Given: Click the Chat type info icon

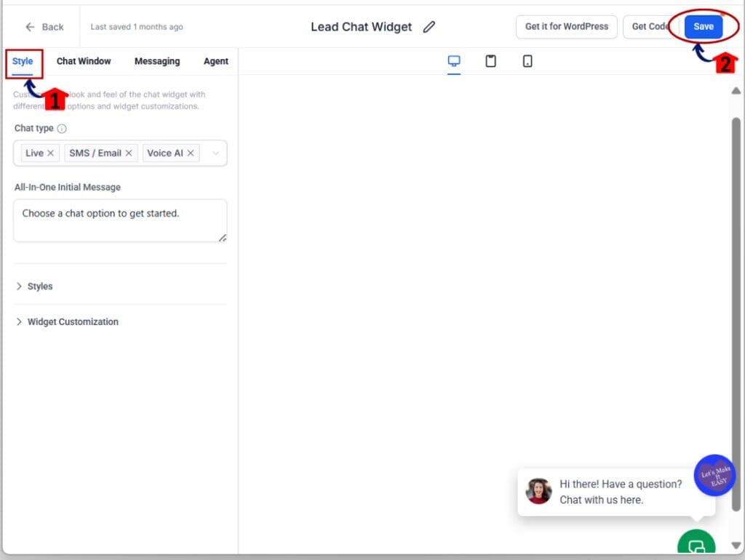Looking at the screenshot, I should point(62,129).
